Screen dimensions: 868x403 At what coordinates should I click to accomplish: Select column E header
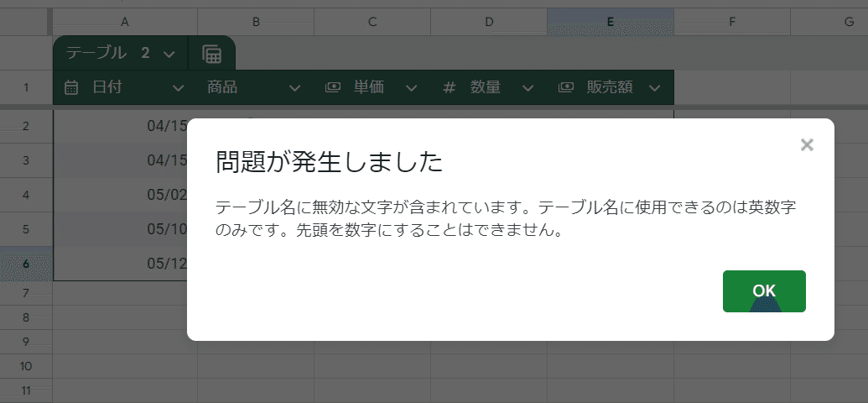coord(611,22)
